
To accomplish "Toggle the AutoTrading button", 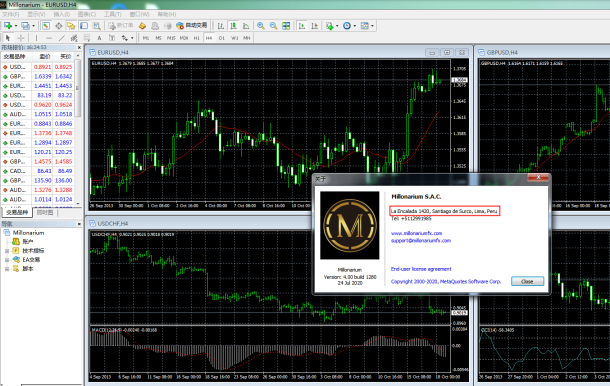I will 192,26.
